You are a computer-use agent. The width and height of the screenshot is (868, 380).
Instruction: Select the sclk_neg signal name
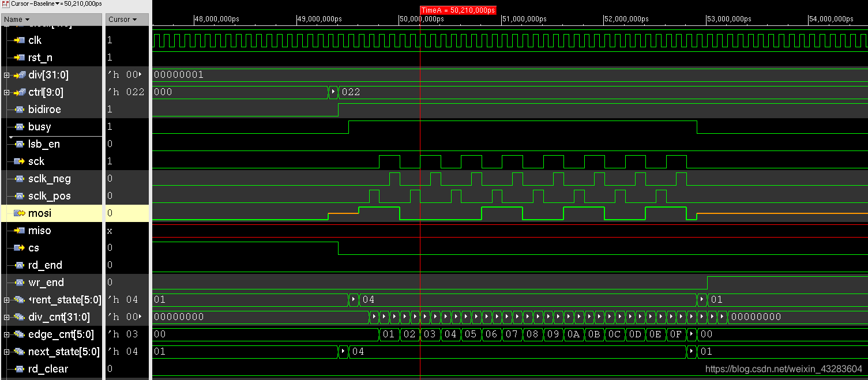pyautogui.click(x=50, y=179)
